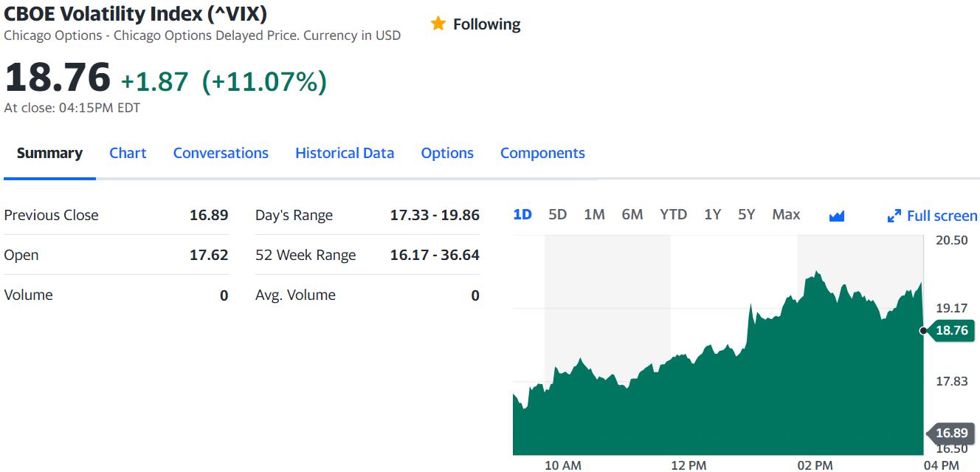The height and width of the screenshot is (472, 980).
Task: Select the 1Y chart range
Action: tap(712, 214)
